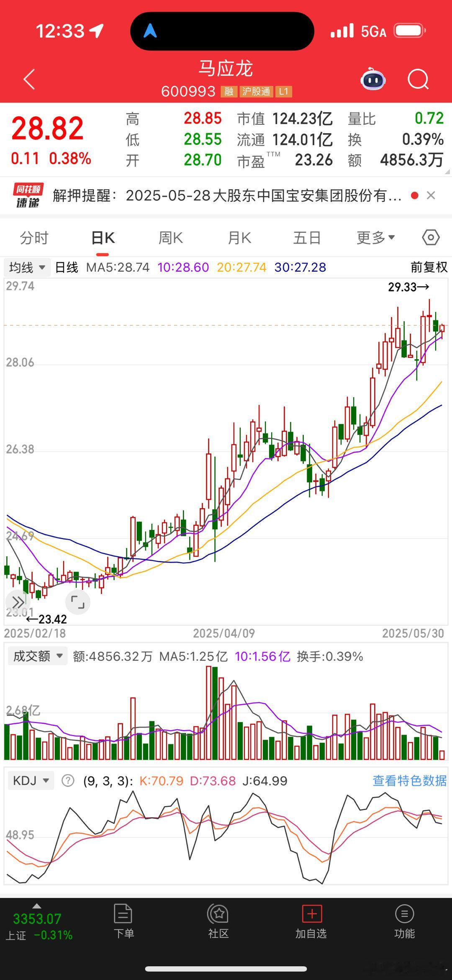
Task: Tap 前复权 adjustment setting
Action: click(429, 267)
